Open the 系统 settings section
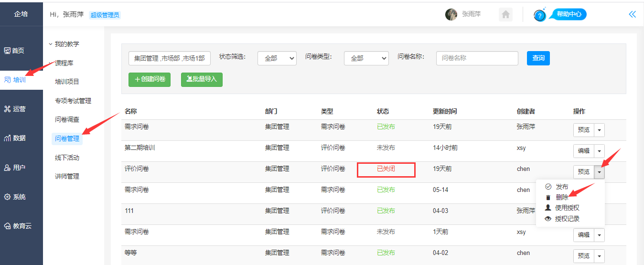 click(15, 197)
